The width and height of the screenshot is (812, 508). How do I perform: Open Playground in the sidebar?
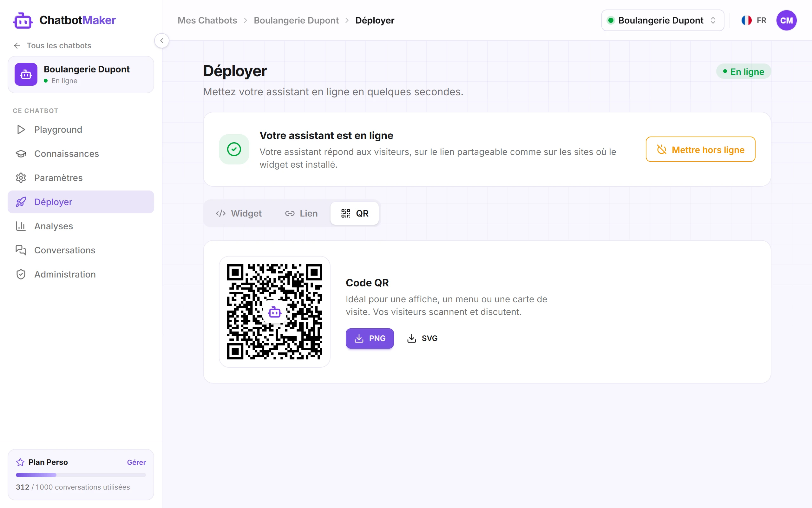point(81,130)
